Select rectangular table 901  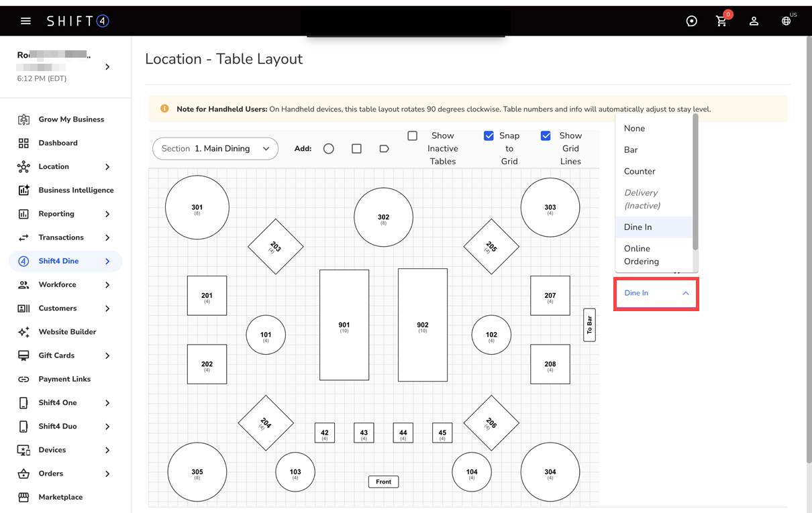point(344,325)
